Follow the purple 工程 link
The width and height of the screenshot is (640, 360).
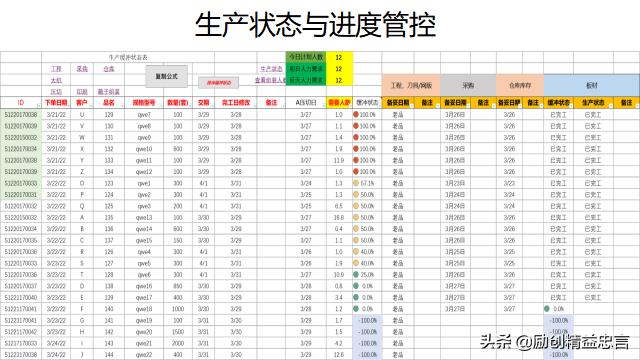[x=56, y=69]
